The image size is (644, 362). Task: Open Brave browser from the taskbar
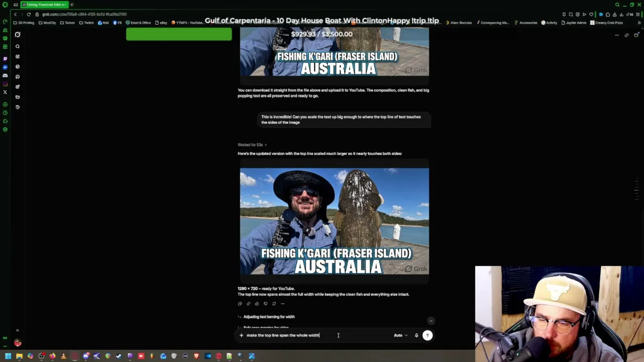click(x=196, y=356)
